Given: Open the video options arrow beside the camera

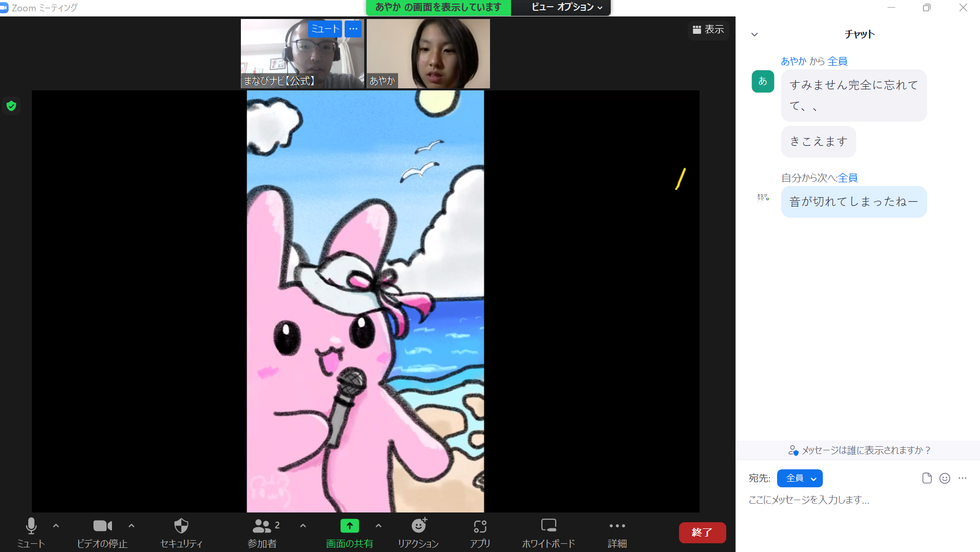Looking at the screenshot, I should tap(131, 526).
